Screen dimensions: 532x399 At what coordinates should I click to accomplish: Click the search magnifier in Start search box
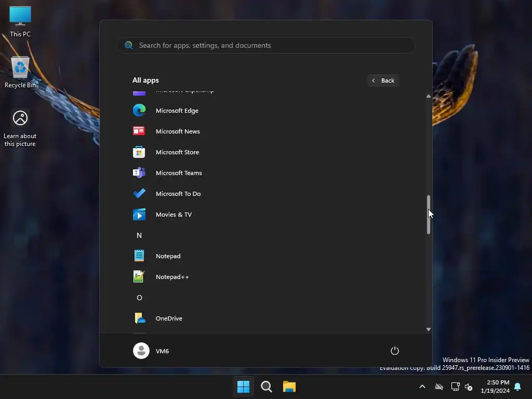coord(129,45)
